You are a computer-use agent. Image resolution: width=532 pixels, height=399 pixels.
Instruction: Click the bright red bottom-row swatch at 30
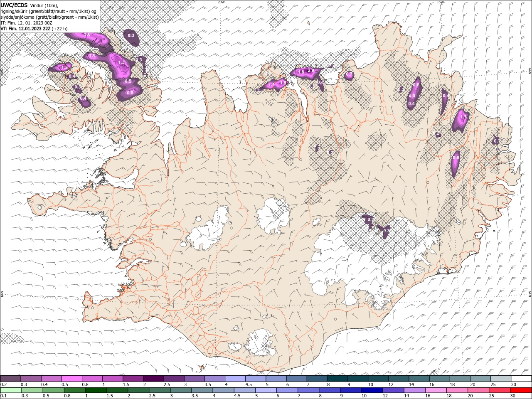coord(521,390)
